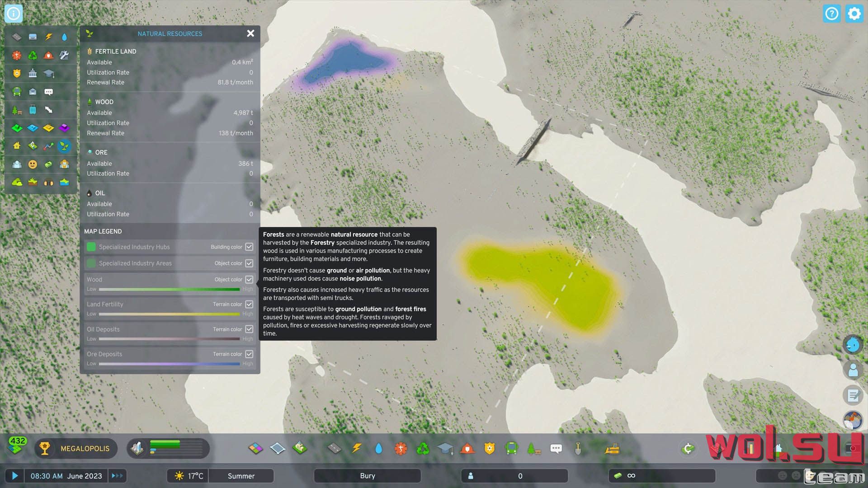Open the Tourism suitcase info view
Image resolution: width=868 pixels, height=488 pixels.
pos(33,110)
